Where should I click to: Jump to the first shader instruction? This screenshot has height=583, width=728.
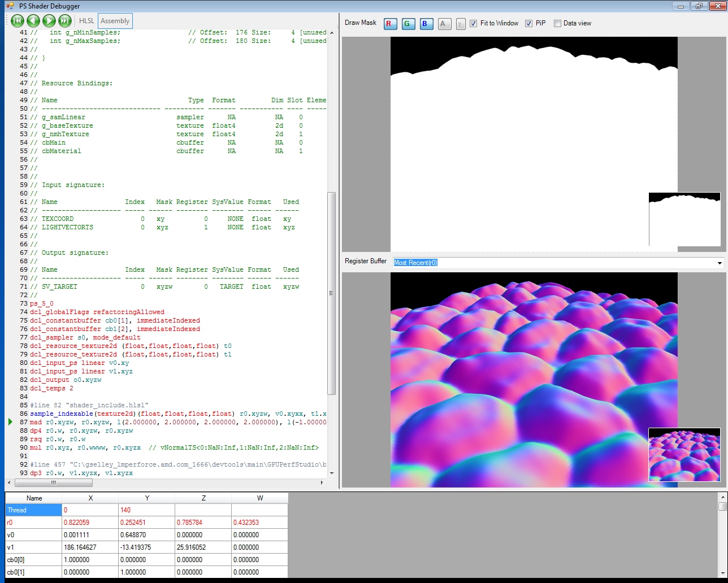point(17,21)
